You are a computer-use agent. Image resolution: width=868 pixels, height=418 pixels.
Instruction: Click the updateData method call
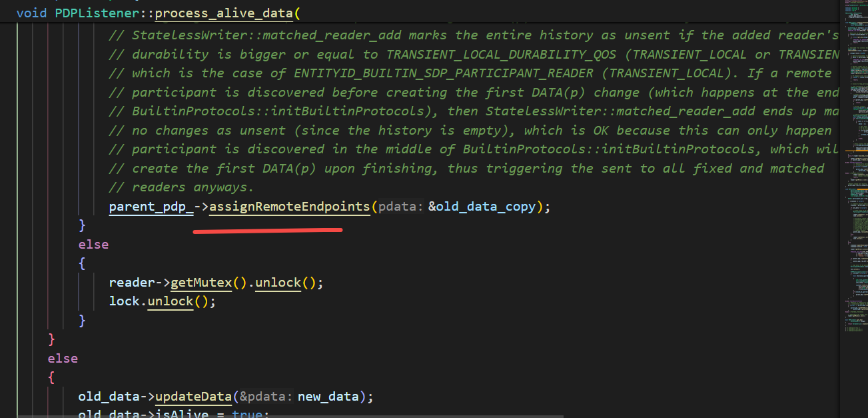click(x=193, y=397)
